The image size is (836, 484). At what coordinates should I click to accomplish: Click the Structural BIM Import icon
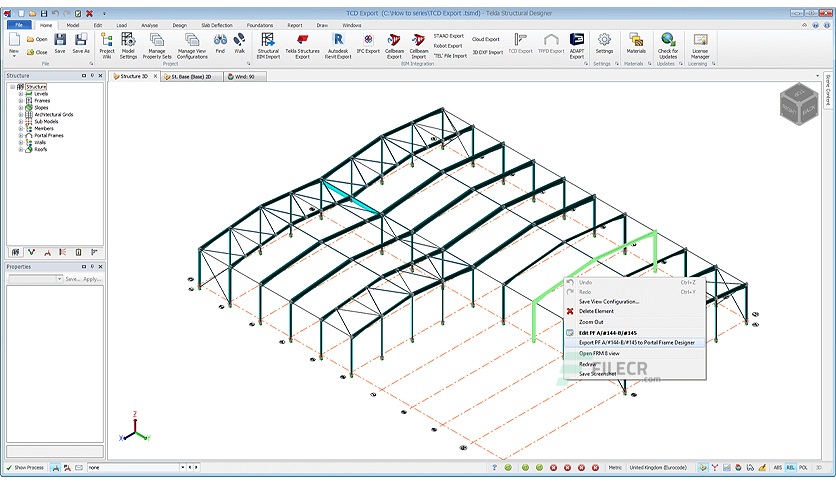tap(268, 45)
